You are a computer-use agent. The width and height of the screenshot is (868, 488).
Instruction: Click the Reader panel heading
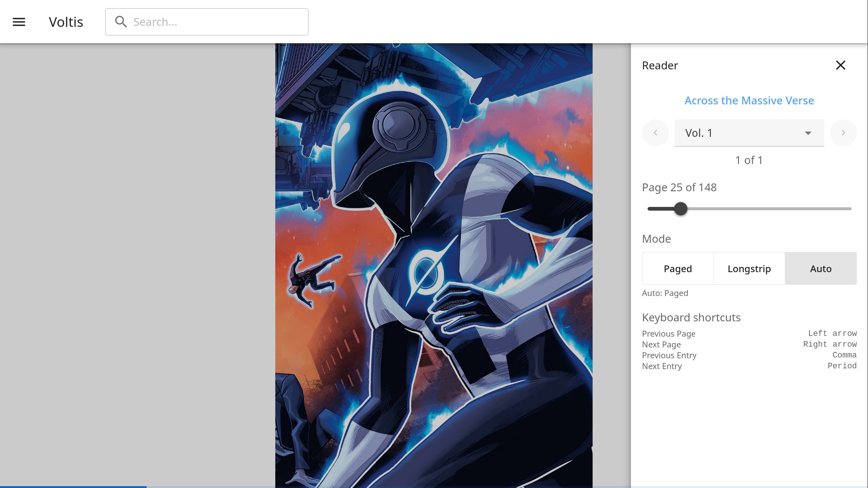[x=660, y=65]
